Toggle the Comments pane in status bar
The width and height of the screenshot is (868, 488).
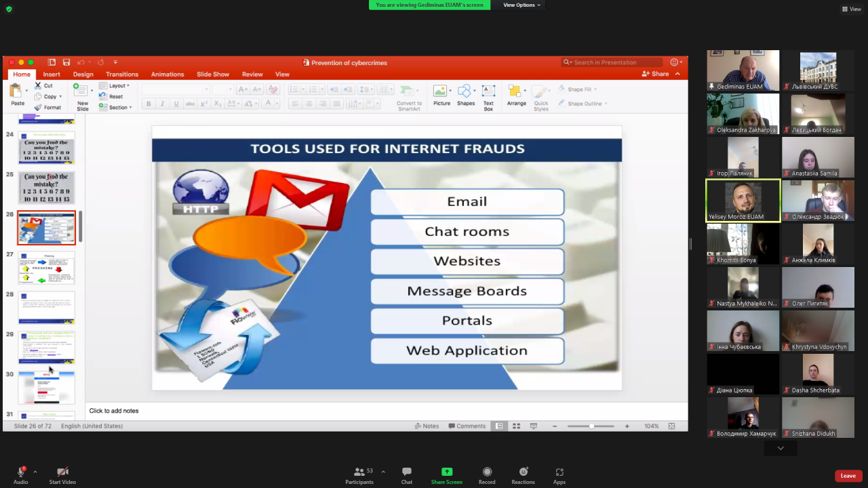click(x=467, y=426)
